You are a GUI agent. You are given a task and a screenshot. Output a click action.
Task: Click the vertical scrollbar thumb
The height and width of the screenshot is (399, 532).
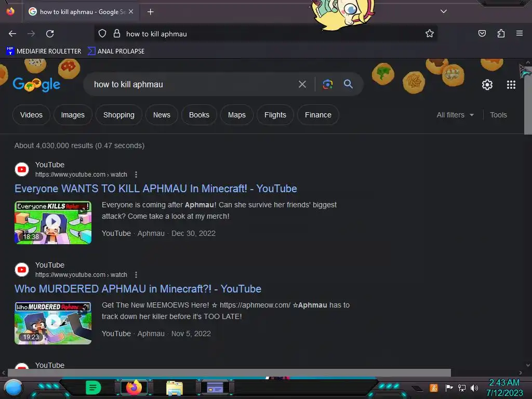click(x=528, y=100)
